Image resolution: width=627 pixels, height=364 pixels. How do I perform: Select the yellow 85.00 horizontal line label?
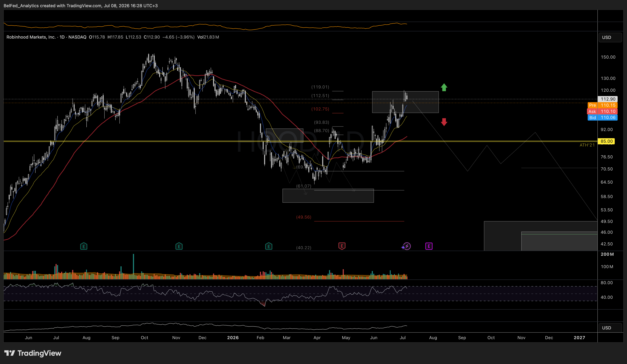point(606,141)
